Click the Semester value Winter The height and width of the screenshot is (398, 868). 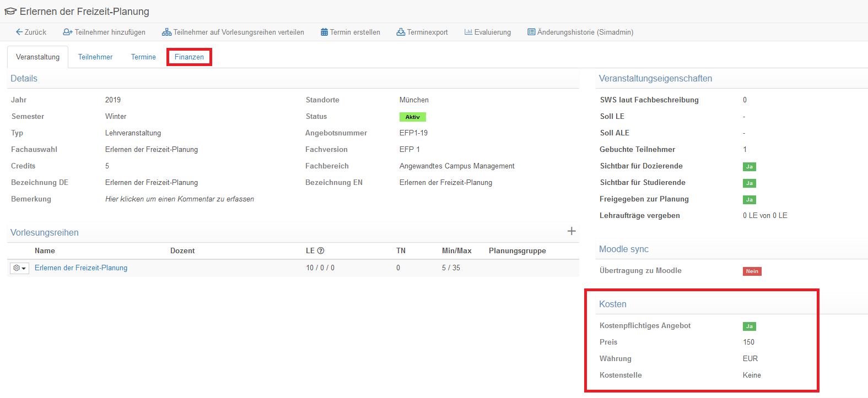point(116,116)
